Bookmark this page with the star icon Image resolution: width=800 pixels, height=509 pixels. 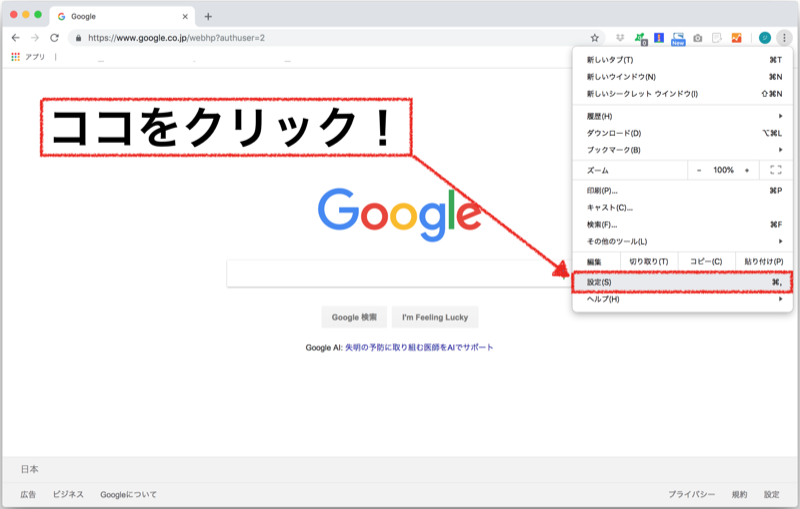coord(594,38)
